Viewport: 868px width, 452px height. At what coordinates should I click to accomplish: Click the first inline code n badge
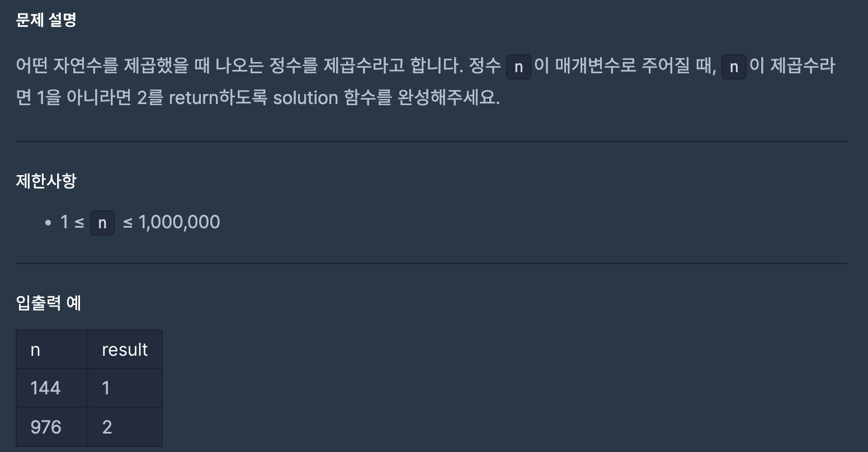518,67
